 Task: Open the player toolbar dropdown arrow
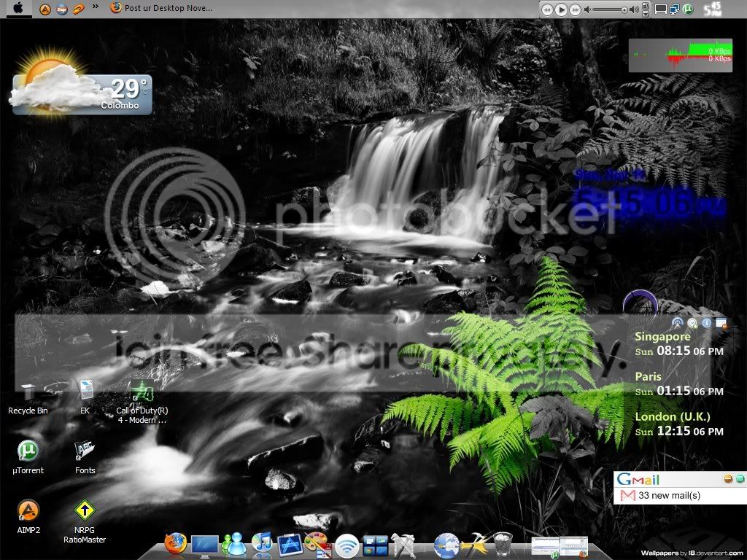tap(646, 14)
